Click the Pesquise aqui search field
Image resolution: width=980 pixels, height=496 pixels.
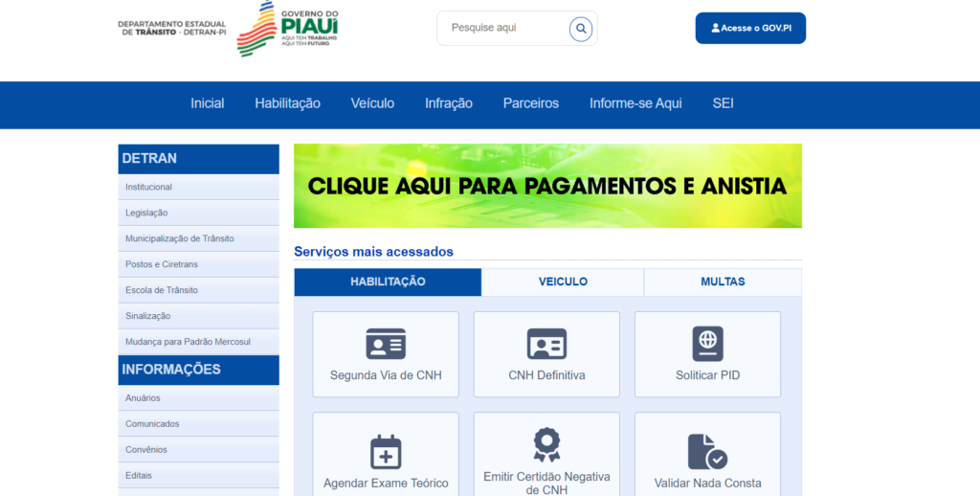[502, 28]
